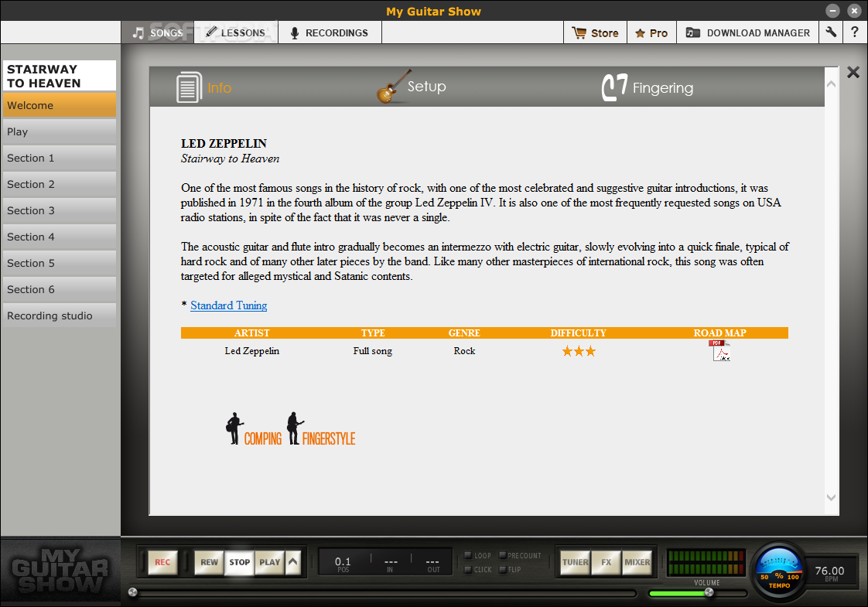Open the Recordings tab
Screen dimensions: 868x607
pos(330,32)
